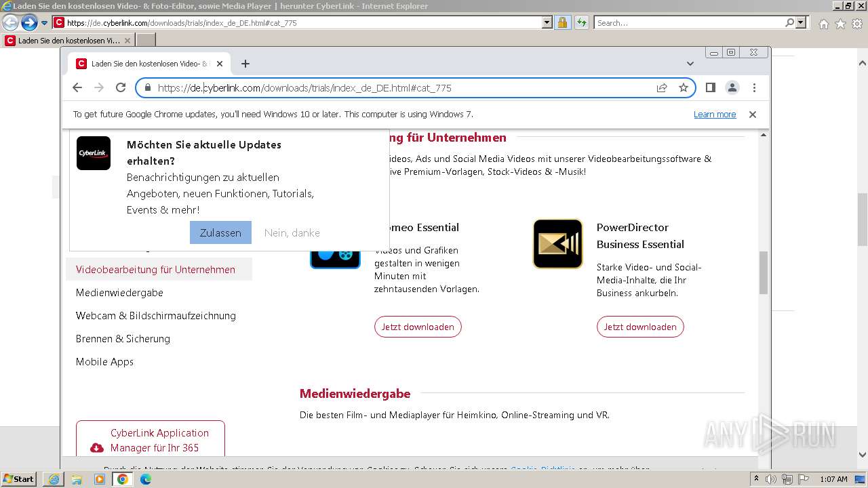Image resolution: width=868 pixels, height=488 pixels.
Task: Open Internet Explorer home page icon
Action: click(823, 24)
